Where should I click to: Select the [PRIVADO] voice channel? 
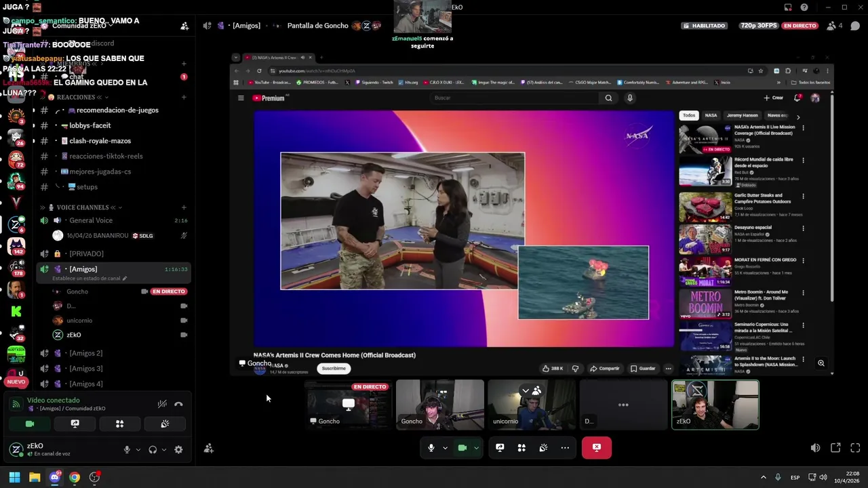pos(114,253)
